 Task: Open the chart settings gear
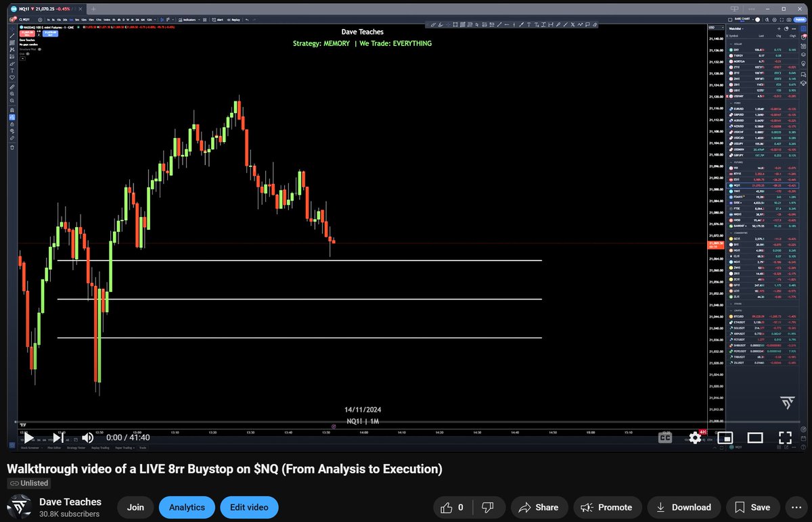point(775,20)
